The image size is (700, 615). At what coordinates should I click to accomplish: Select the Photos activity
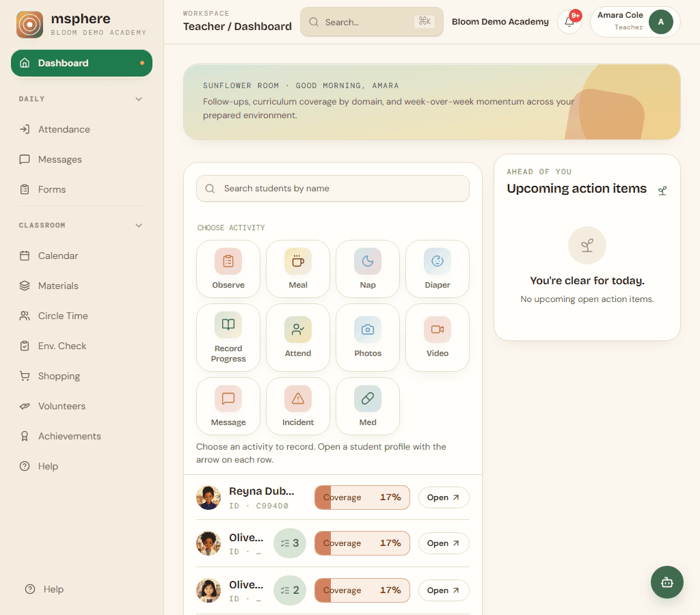(x=367, y=338)
